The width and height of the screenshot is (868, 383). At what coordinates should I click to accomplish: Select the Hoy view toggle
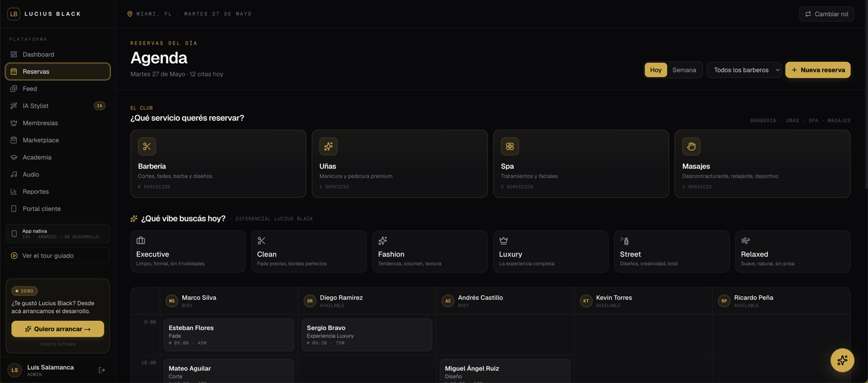[656, 70]
